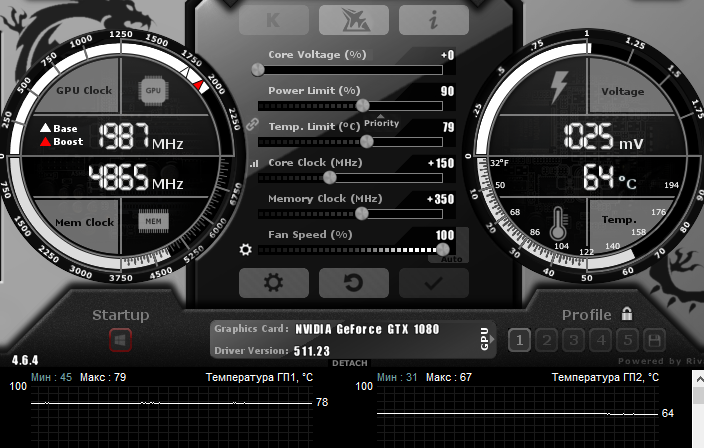Screen dimensions: 704x448
Task: Click the Power Limit slider handle
Action: point(363,105)
